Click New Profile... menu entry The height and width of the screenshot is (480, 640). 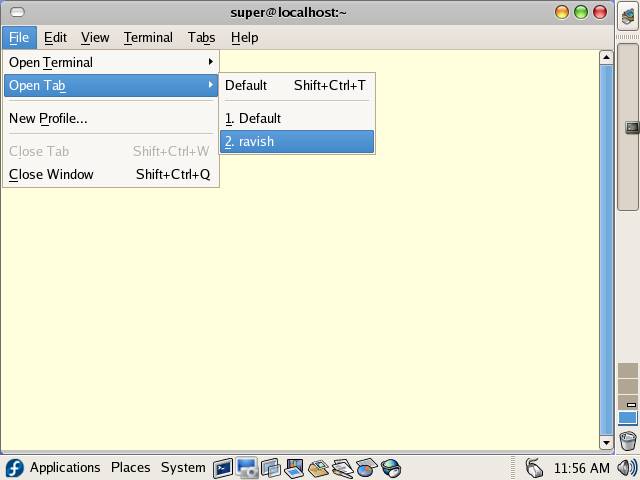(x=48, y=118)
